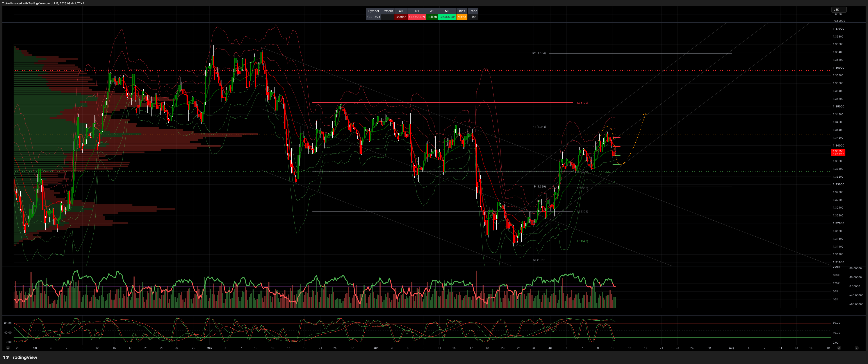This screenshot has width=868, height=364.
Task: Click the red (1.35100) level label
Action: (x=582, y=102)
